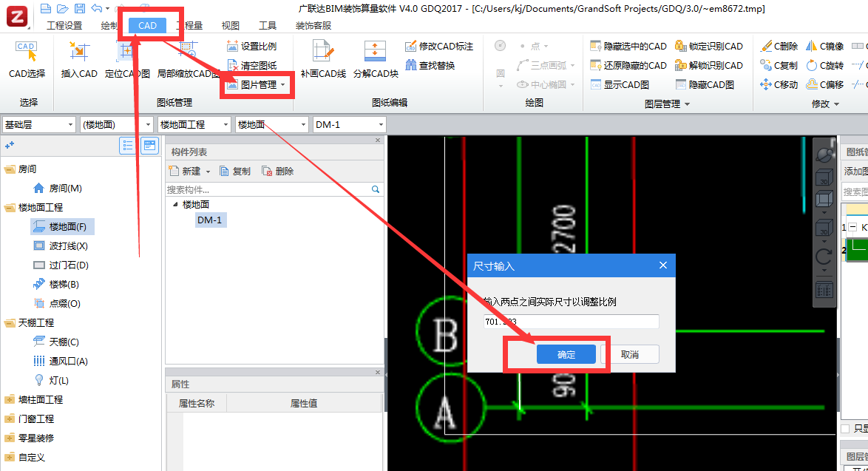Select the C镜像 tool
Image resolution: width=868 pixels, height=471 pixels.
(x=825, y=46)
